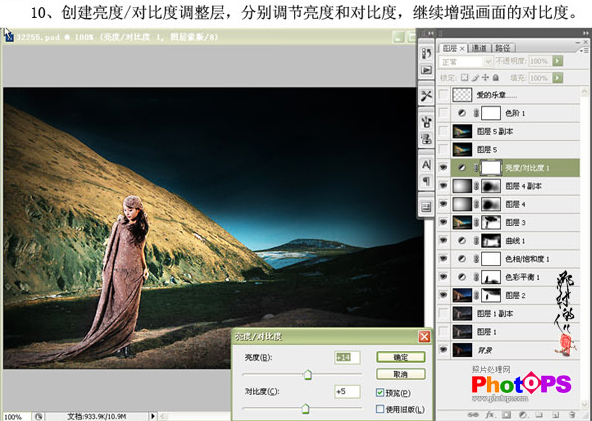The width and height of the screenshot is (592, 421).
Task: Open the Layers panel flyout menu
Action: pos(584,50)
